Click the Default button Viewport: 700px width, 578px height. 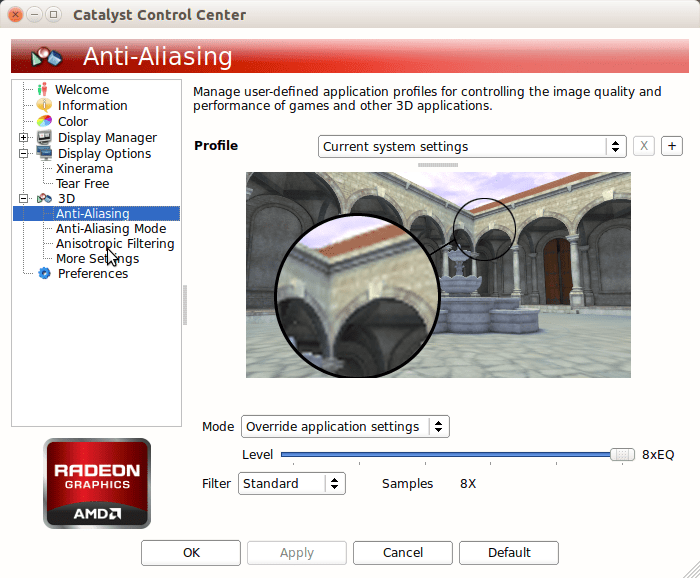509,553
